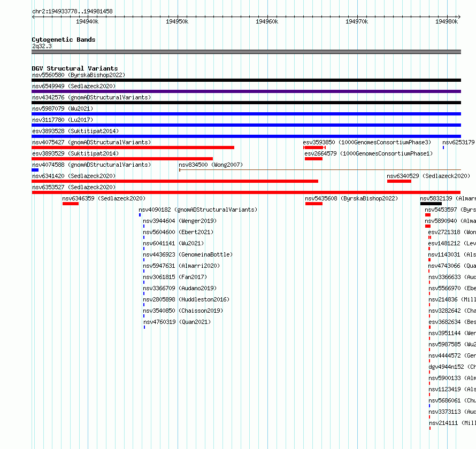
Task: Click the small blue bar under nsv4074588
Action: 35,170
